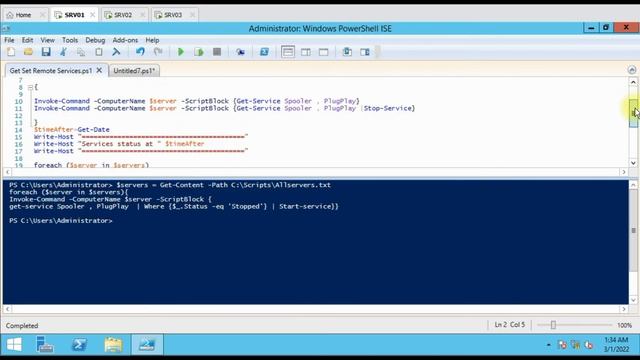
Task: Click script pane vertical scrollbar thumb
Action: [x=633, y=113]
